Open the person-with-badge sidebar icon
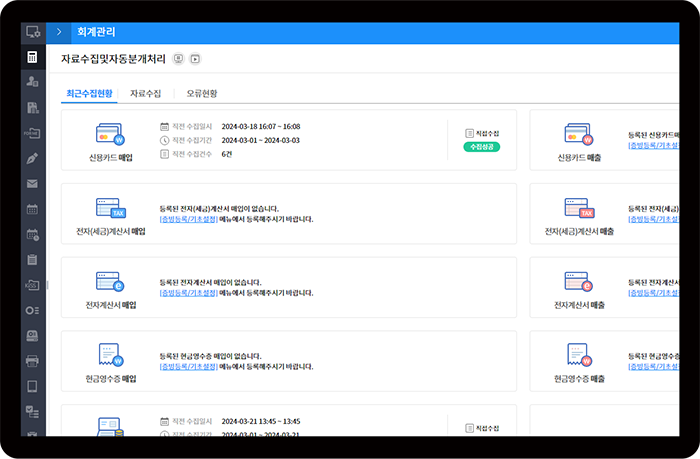Image resolution: width=700 pixels, height=459 pixels. (32, 82)
